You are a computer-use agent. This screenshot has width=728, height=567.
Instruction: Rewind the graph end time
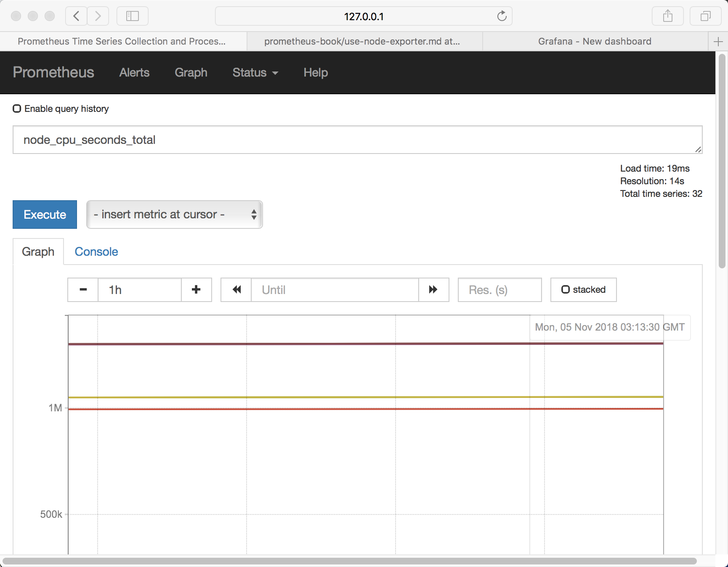236,290
